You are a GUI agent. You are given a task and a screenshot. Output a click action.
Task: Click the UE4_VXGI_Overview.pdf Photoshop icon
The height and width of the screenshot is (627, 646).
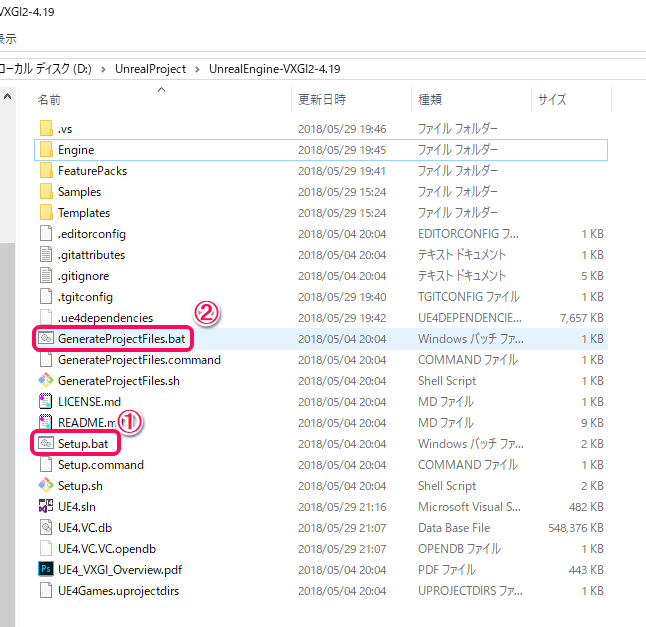point(46,570)
